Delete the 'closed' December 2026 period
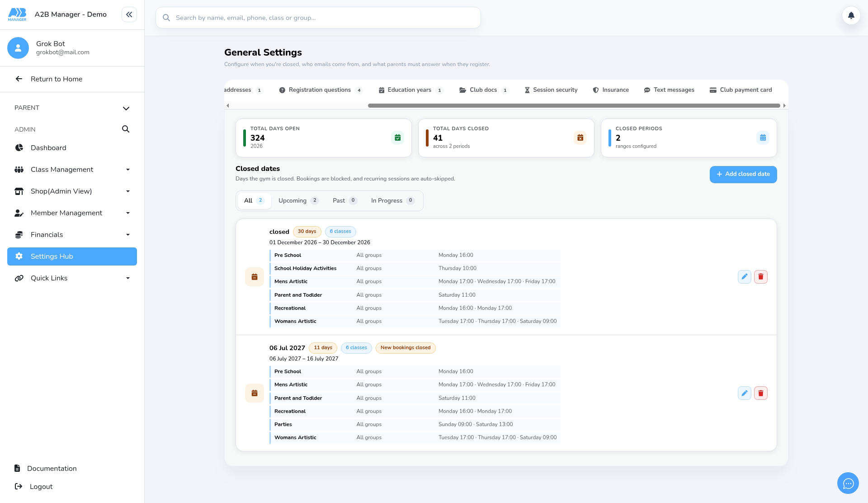Image resolution: width=868 pixels, height=503 pixels. click(760, 276)
